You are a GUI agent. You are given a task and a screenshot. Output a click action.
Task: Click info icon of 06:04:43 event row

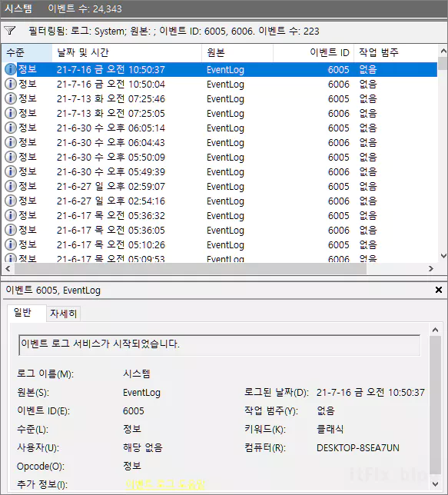click(11, 142)
